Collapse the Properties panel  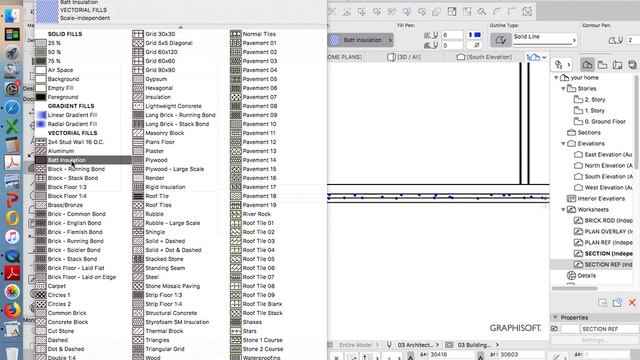(x=555, y=318)
